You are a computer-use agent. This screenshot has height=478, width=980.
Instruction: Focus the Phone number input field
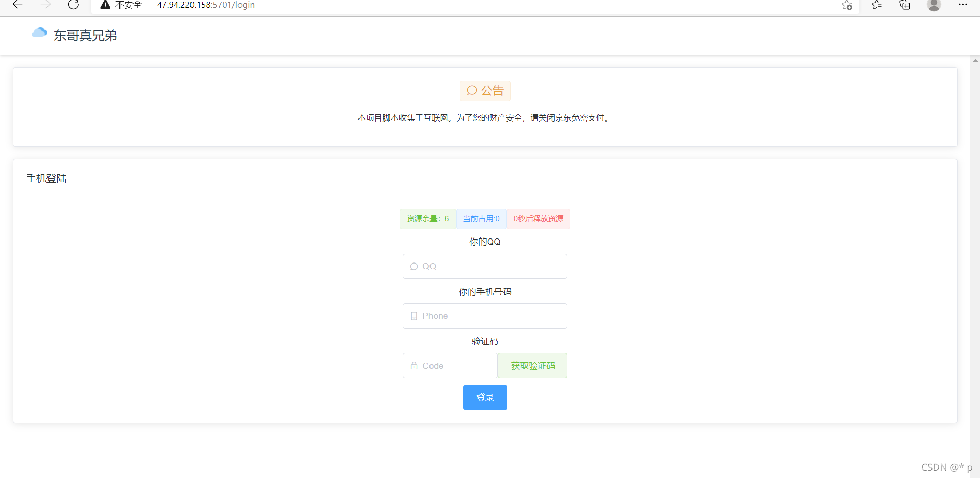coord(485,316)
